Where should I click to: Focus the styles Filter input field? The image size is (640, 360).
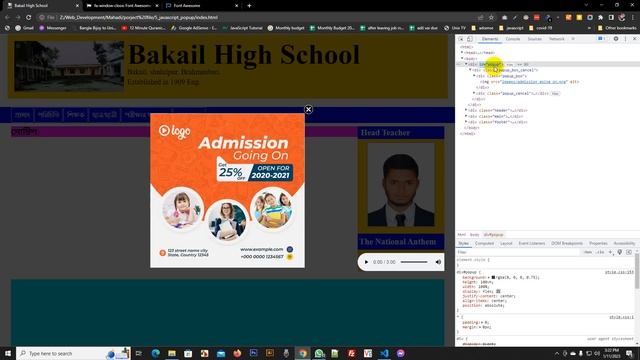click(518, 252)
